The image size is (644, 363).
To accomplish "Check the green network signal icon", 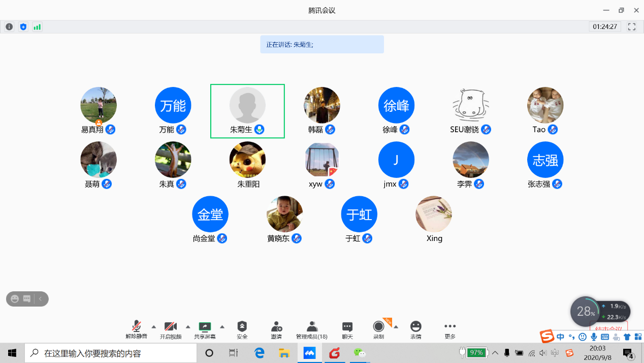I will pyautogui.click(x=37, y=27).
